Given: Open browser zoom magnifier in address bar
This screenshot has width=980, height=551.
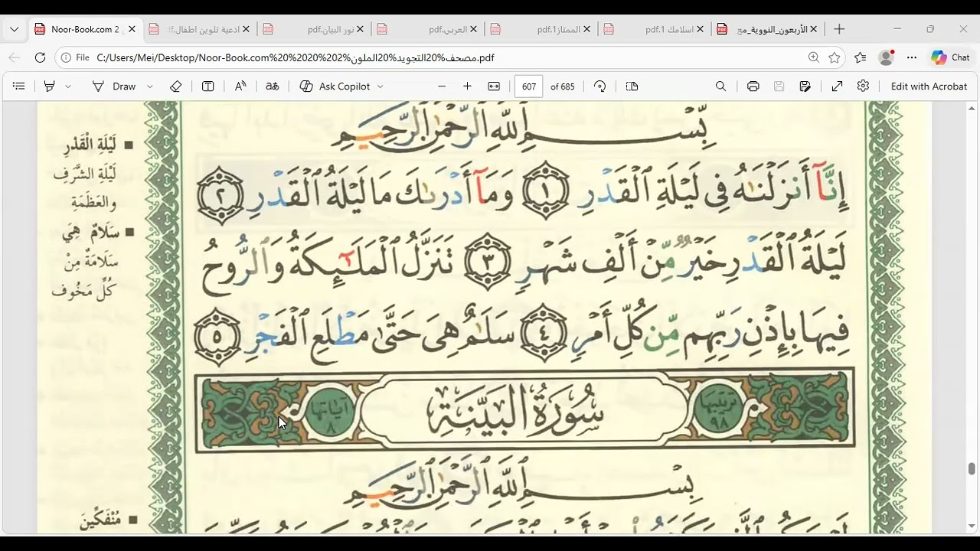Looking at the screenshot, I should click(x=813, y=57).
